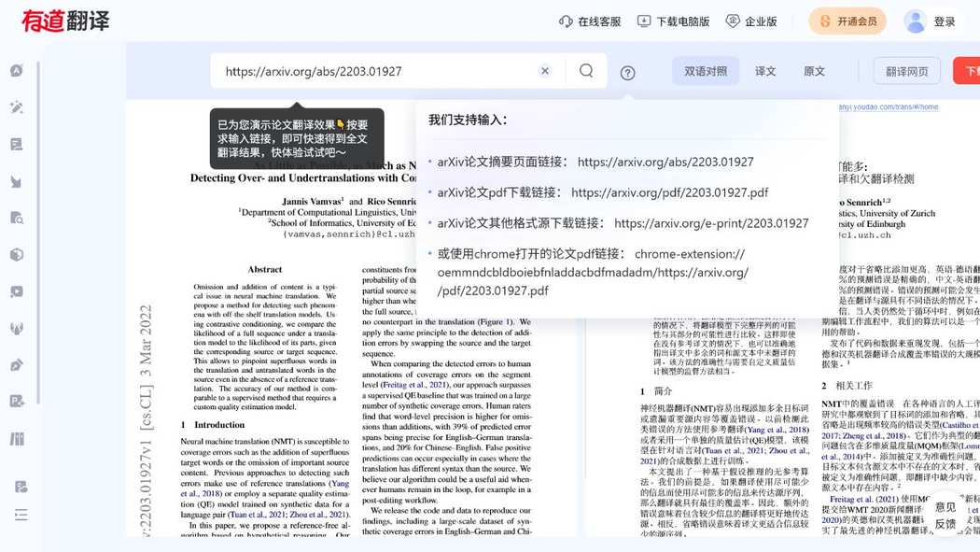Select the cube icon in sidebar
The image size is (980, 552).
17,254
